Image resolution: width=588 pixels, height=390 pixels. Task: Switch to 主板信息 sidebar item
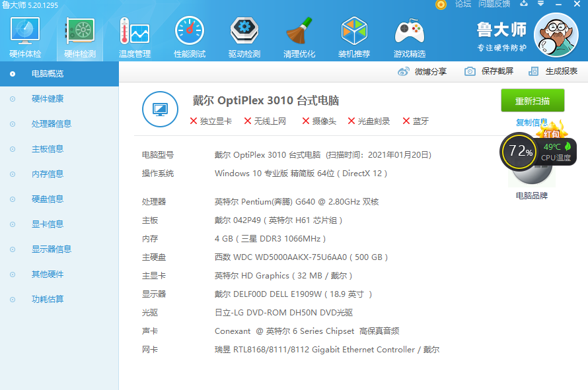(59, 149)
